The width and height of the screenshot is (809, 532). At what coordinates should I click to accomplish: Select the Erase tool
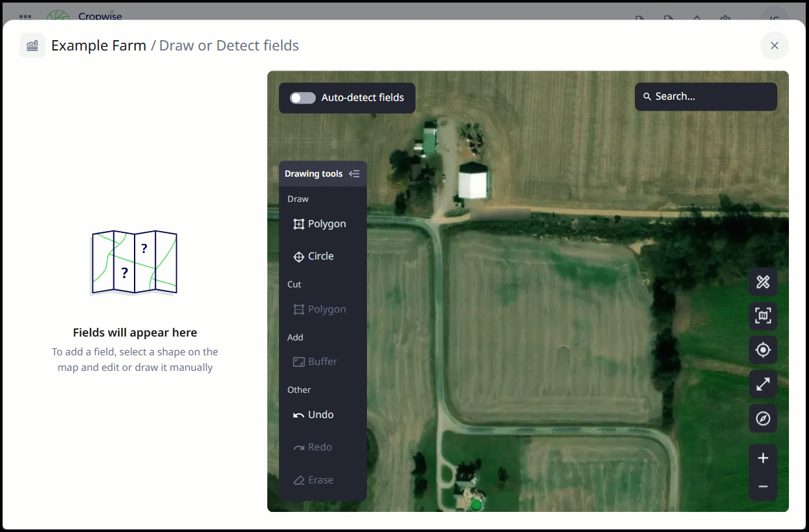coord(314,480)
